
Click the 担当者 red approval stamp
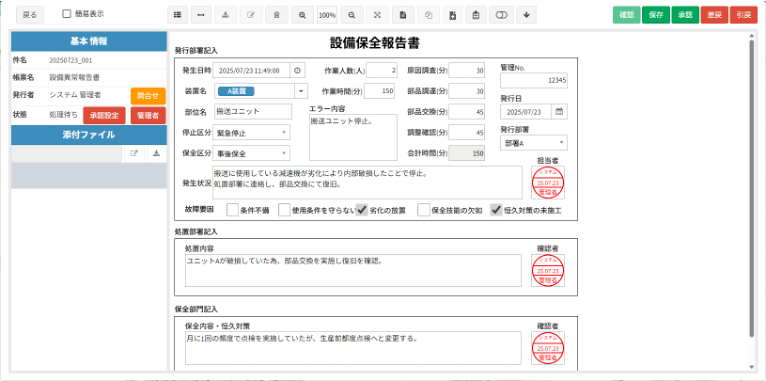click(548, 183)
